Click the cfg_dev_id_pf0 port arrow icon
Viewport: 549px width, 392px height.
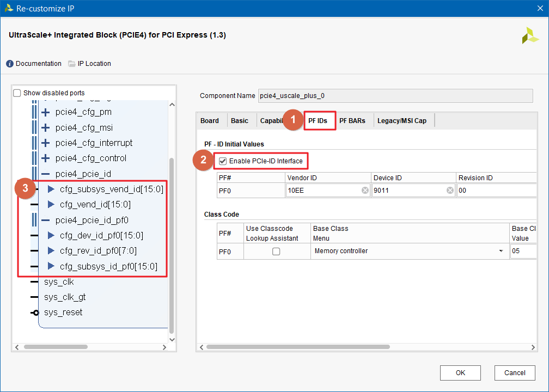pyautogui.click(x=51, y=236)
